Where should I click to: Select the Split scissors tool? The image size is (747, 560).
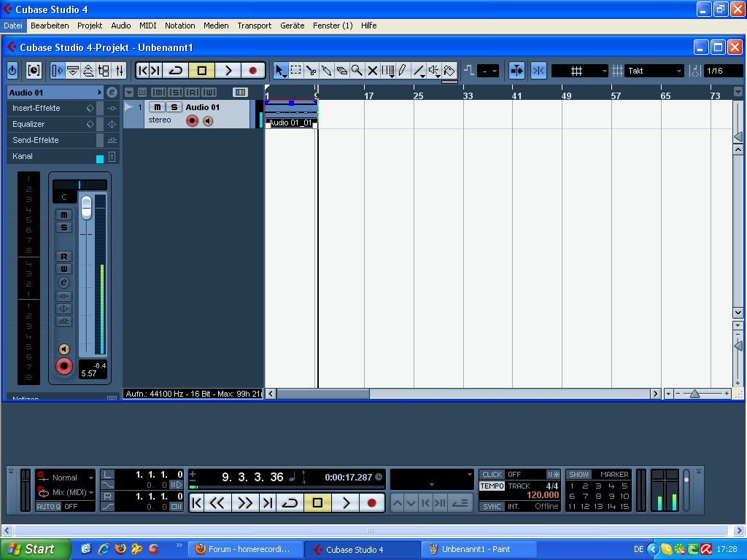point(311,71)
